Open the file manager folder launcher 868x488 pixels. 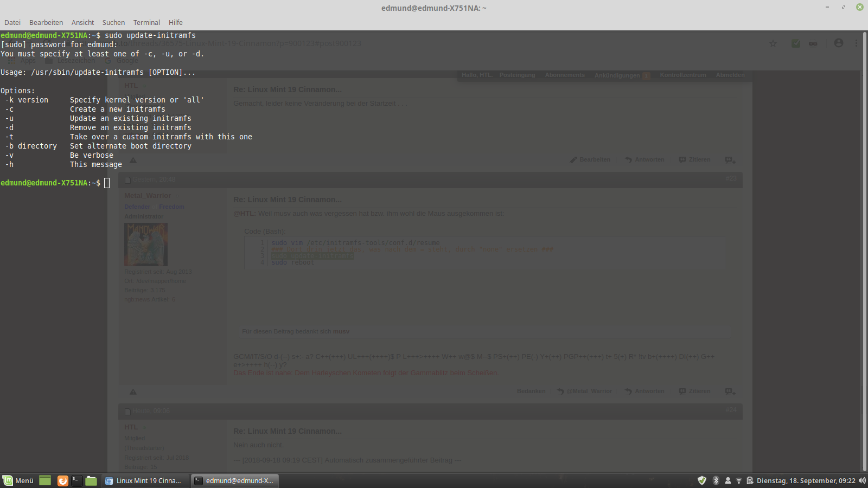(x=91, y=480)
